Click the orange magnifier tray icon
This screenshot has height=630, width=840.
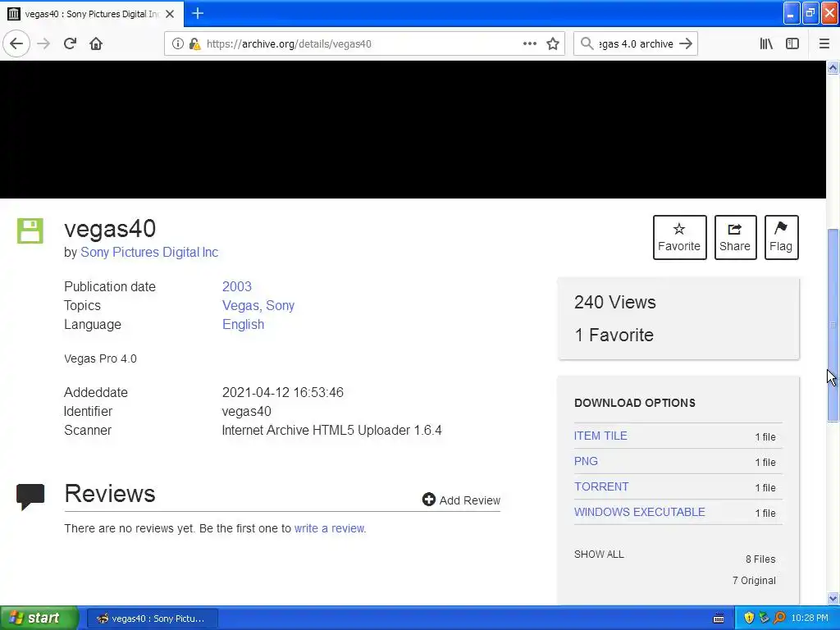(779, 619)
